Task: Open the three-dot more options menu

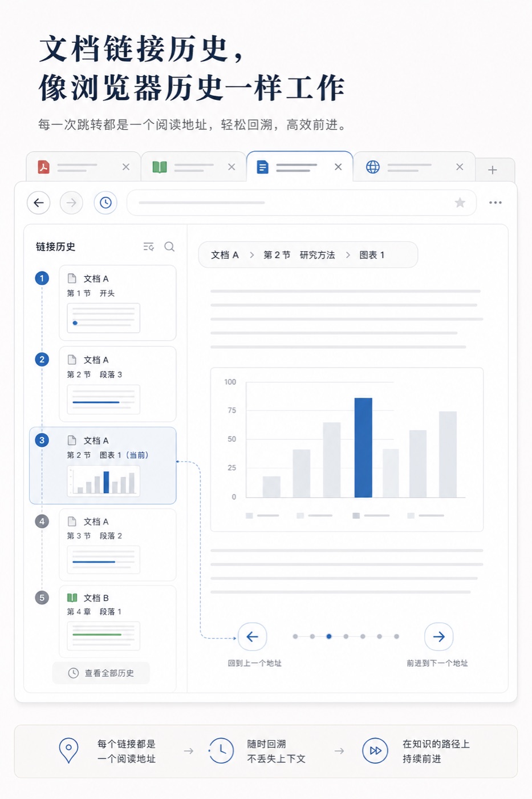Action: click(x=496, y=203)
